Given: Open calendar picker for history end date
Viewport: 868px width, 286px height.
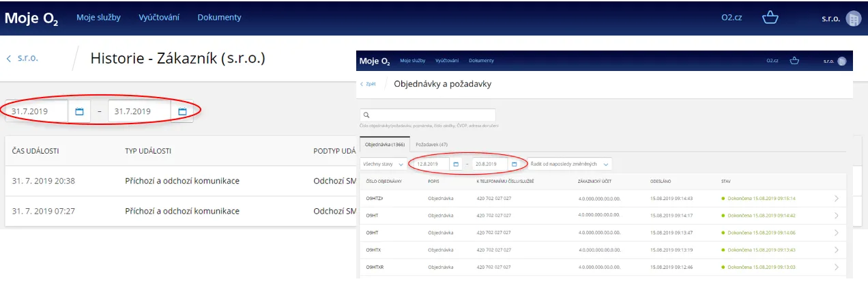Looking at the screenshot, I should tap(182, 111).
